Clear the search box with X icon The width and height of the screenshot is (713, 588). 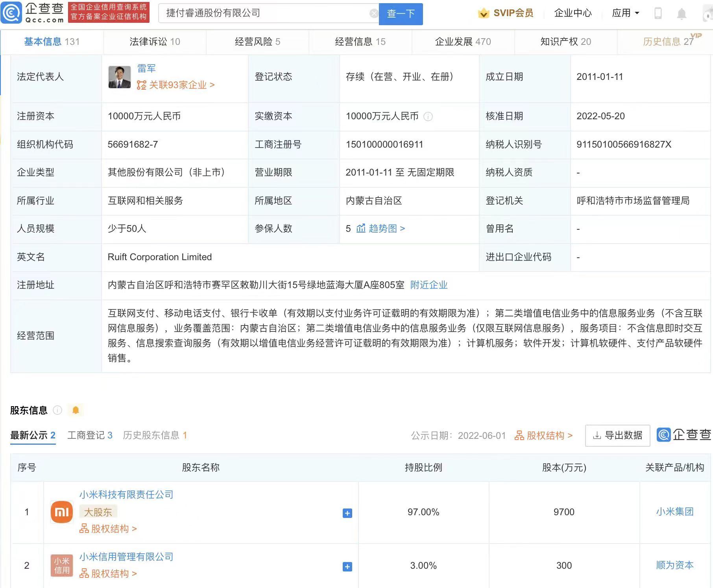click(x=373, y=14)
